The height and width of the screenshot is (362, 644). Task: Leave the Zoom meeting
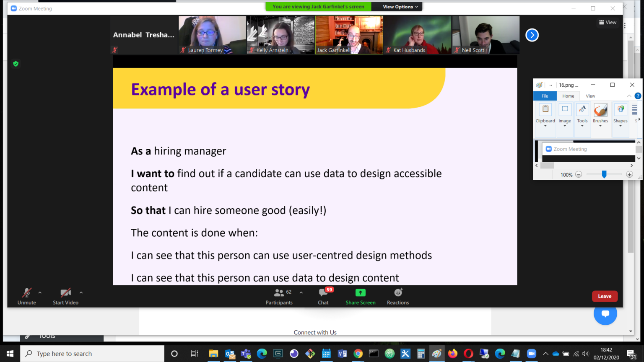605,296
